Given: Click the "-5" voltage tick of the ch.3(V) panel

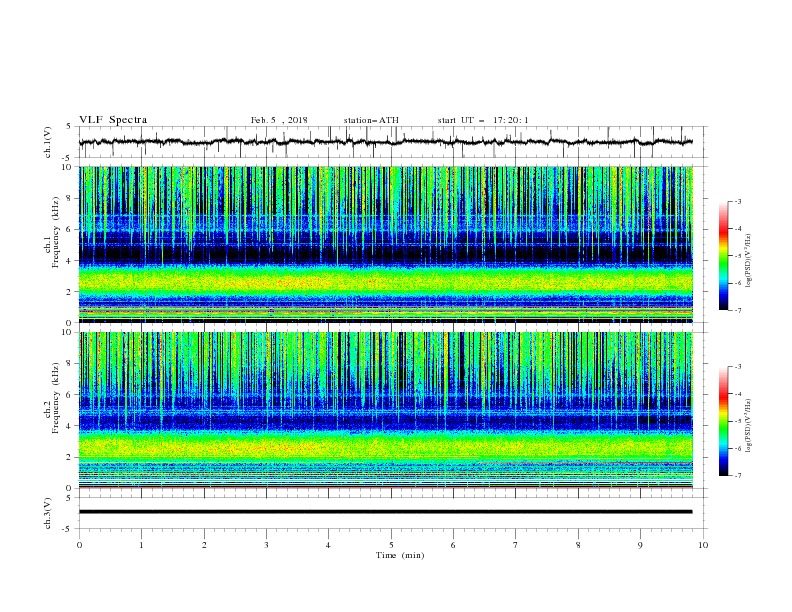Looking at the screenshot, I should [x=68, y=529].
